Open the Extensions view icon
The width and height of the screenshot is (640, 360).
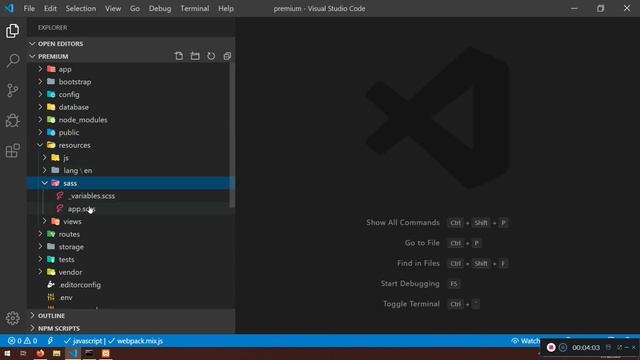[x=13, y=151]
